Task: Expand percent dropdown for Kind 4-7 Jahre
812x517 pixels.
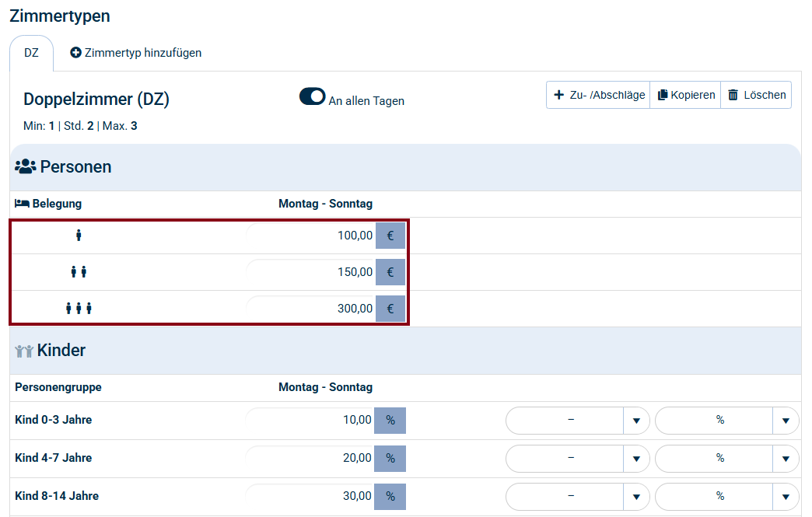Action: [x=785, y=459]
